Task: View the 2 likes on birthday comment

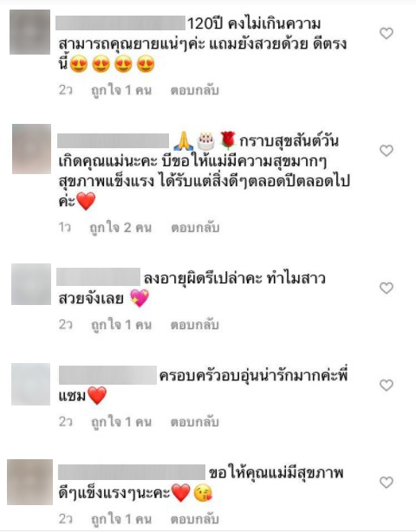Action: 120,227
